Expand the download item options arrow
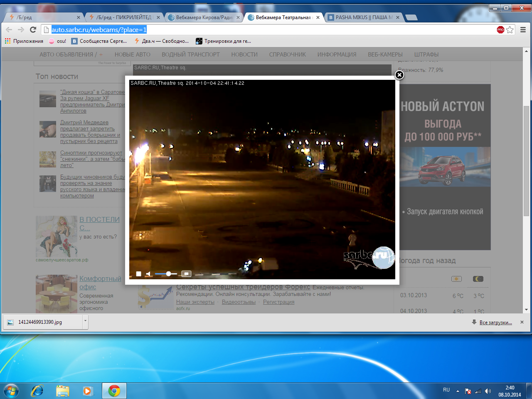This screenshot has width=532, height=399. [x=86, y=322]
